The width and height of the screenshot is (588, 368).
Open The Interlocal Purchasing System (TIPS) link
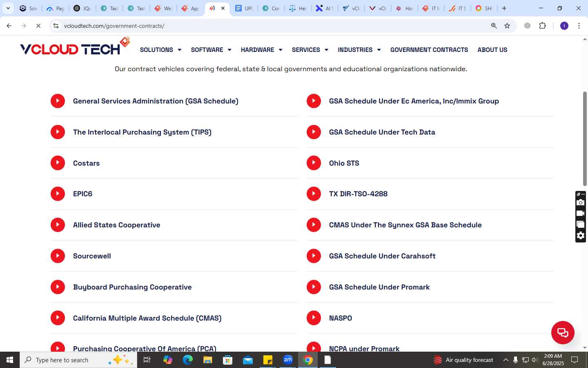(142, 132)
